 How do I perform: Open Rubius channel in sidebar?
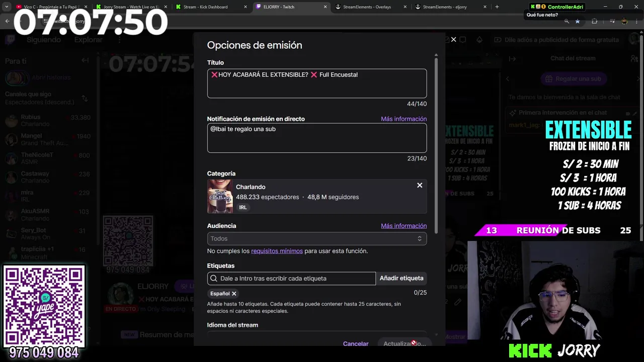pyautogui.click(x=48, y=121)
